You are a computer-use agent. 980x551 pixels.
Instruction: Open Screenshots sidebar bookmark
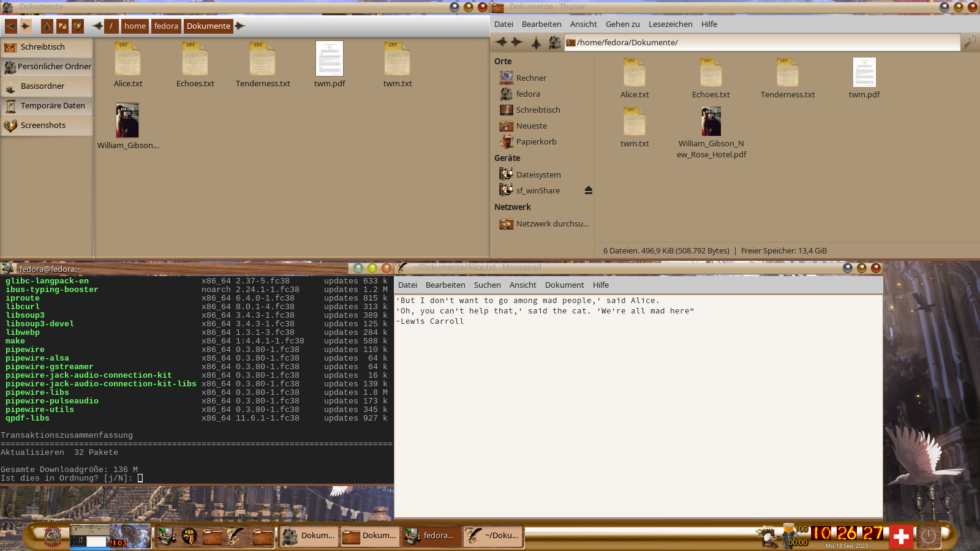point(47,126)
